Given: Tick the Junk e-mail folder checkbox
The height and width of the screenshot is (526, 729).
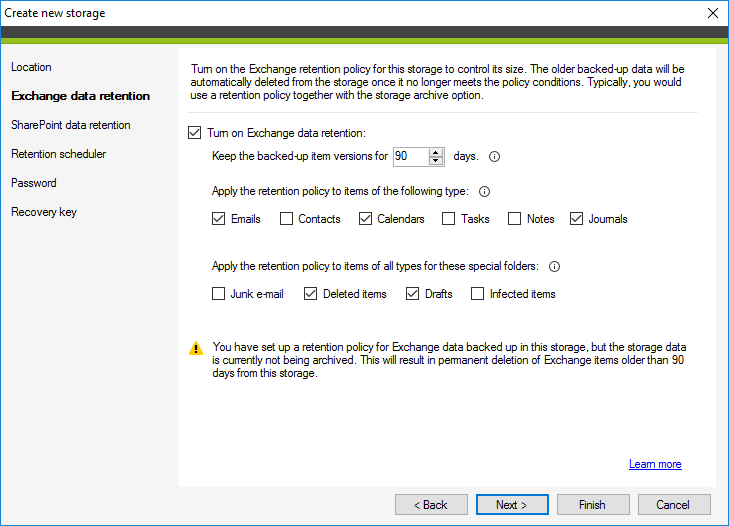Looking at the screenshot, I should point(219,294).
